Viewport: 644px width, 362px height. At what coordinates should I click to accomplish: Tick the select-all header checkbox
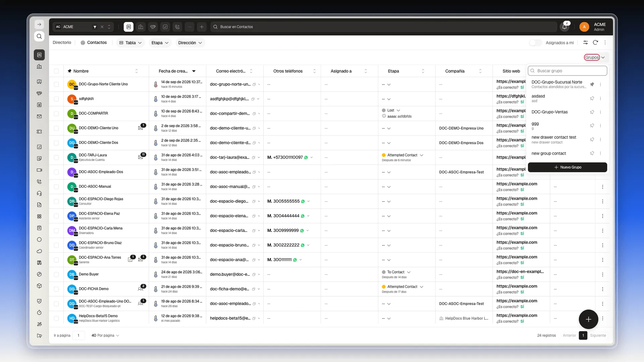point(56,71)
